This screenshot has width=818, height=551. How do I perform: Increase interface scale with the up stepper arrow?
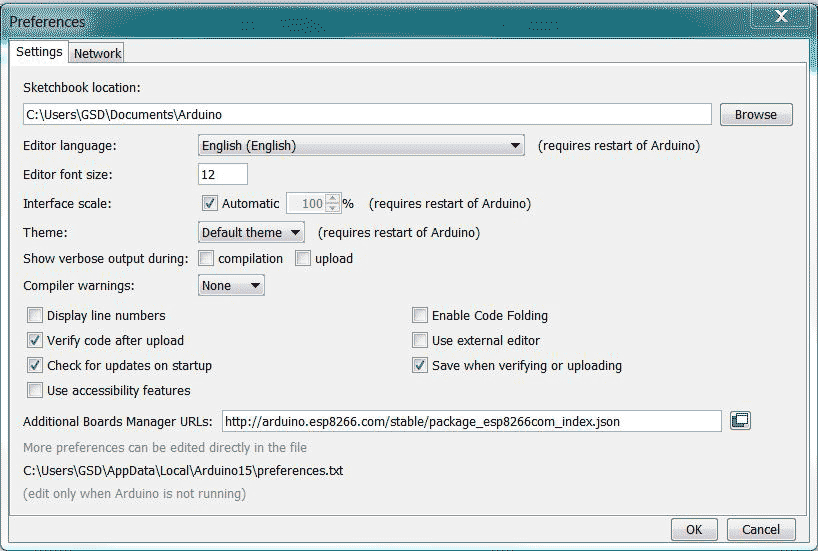coord(332,199)
